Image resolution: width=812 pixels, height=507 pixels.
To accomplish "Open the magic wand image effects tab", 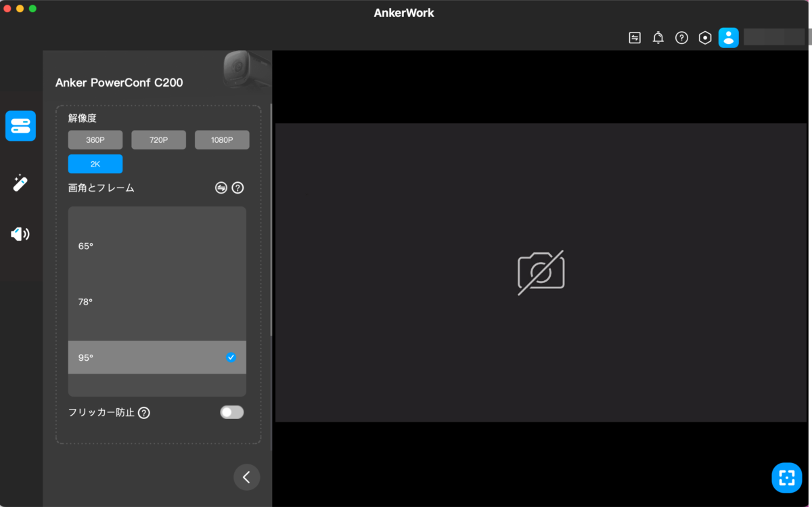I will coord(20,183).
